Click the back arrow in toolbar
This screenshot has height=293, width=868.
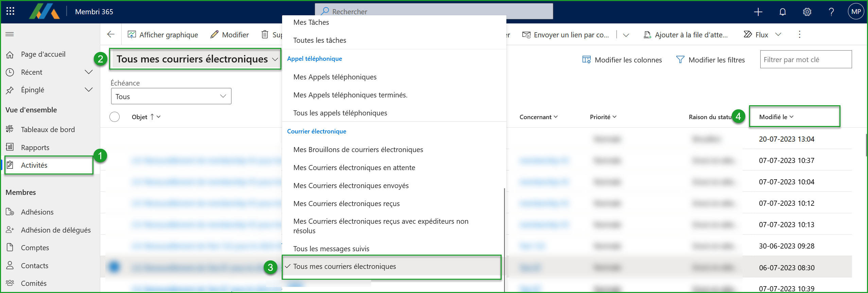coord(111,34)
